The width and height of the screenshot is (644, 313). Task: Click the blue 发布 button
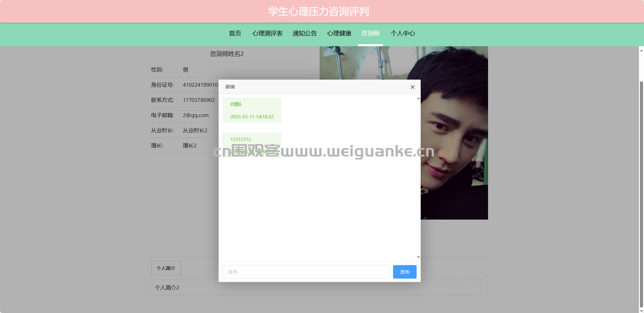click(405, 272)
